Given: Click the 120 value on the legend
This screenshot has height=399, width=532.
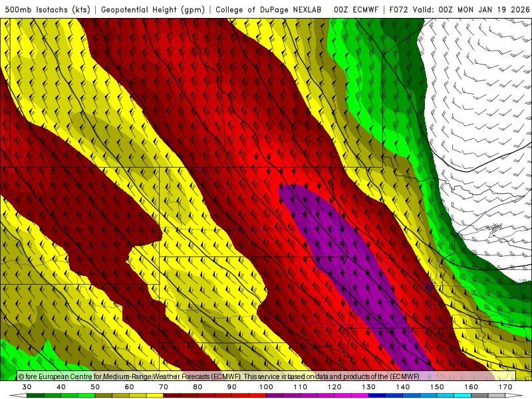Looking at the screenshot, I should (x=334, y=387).
